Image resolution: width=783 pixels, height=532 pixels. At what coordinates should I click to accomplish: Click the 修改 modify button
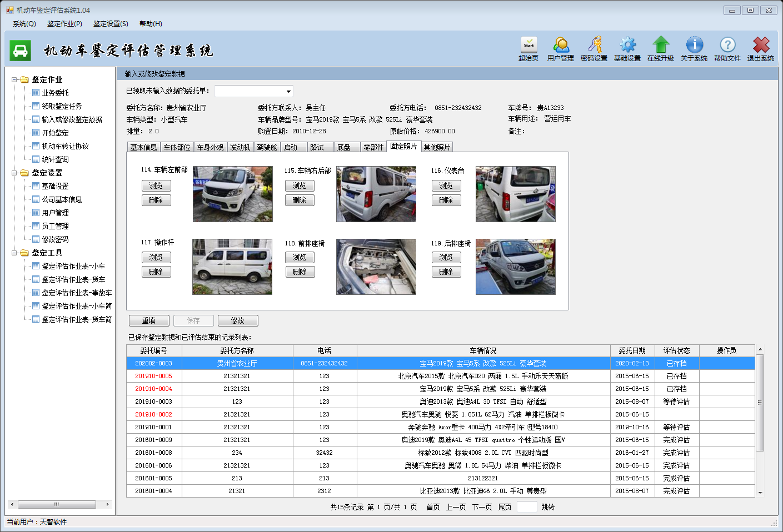pos(238,320)
